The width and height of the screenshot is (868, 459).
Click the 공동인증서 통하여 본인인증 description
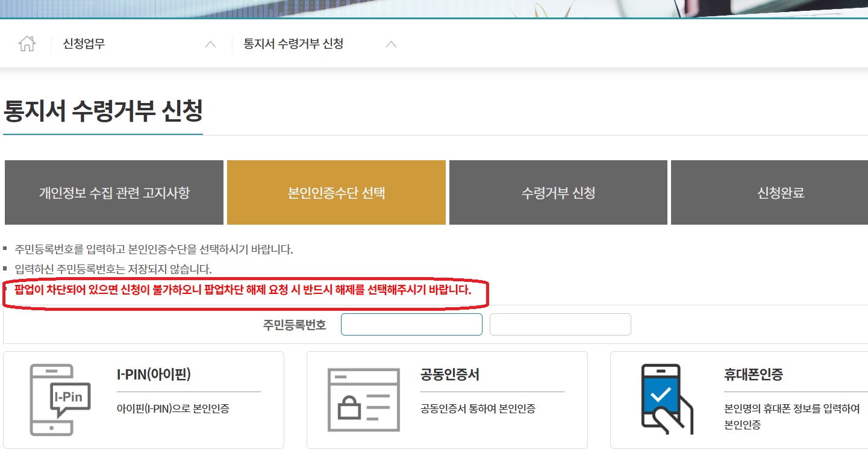478,409
